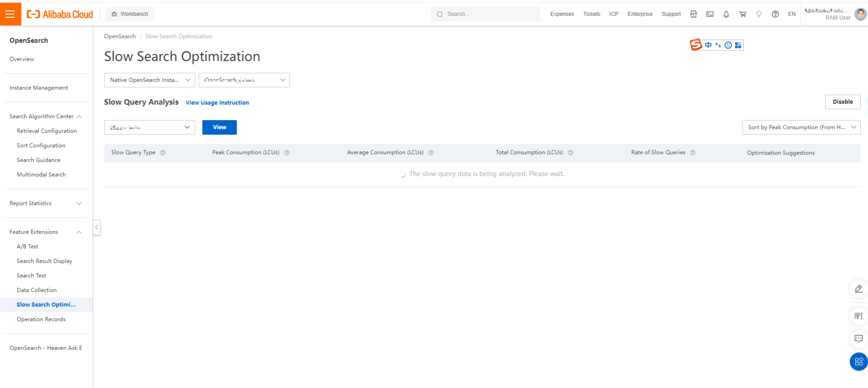Select Slow Search Optimization in sidebar
Screen dimensions: 868x388
(46, 305)
